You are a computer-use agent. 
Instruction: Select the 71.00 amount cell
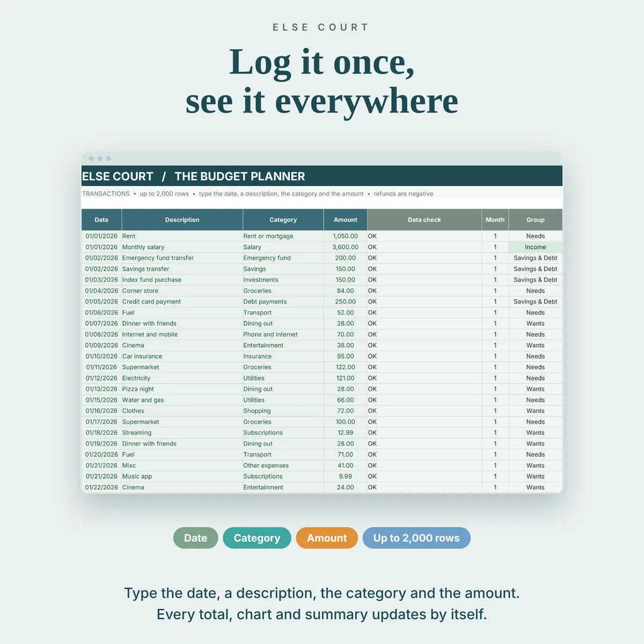point(346,455)
